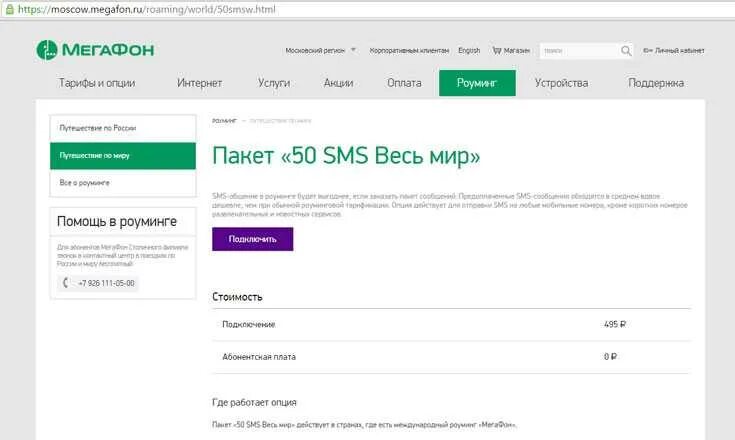This screenshot has height=440, width=735.
Task: Click the Абонентская плата row label
Action: (x=259, y=357)
